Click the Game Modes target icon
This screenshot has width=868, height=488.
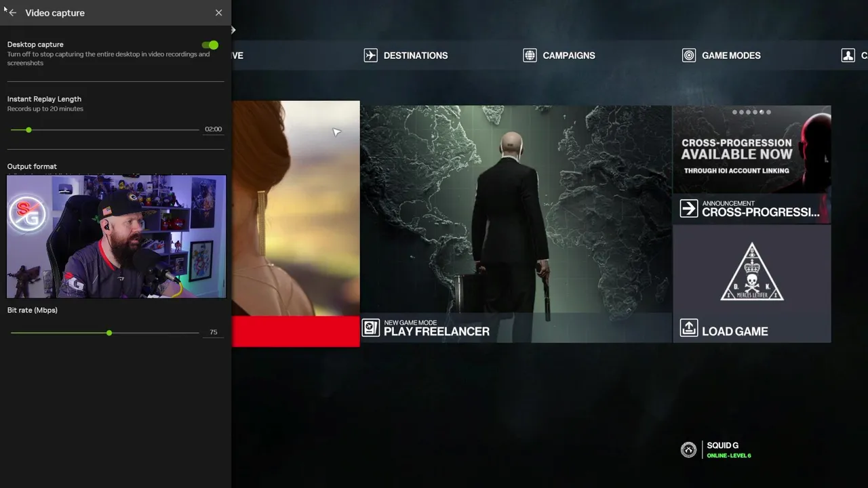point(689,56)
